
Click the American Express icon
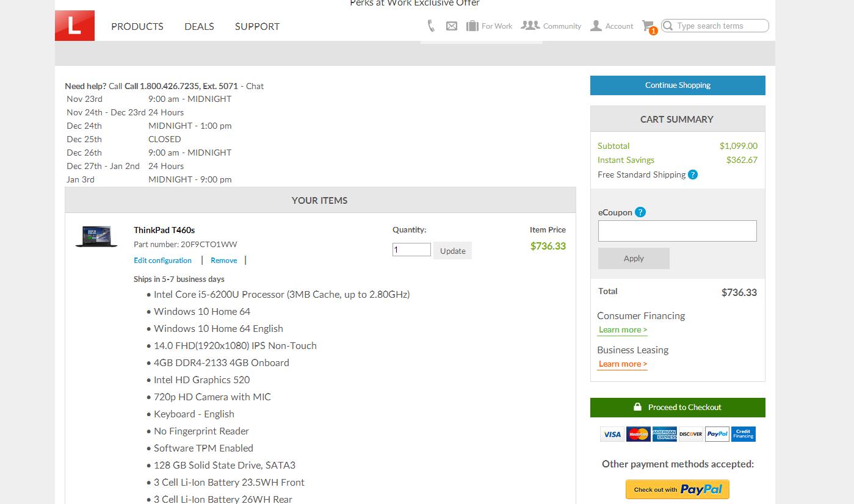click(x=664, y=434)
